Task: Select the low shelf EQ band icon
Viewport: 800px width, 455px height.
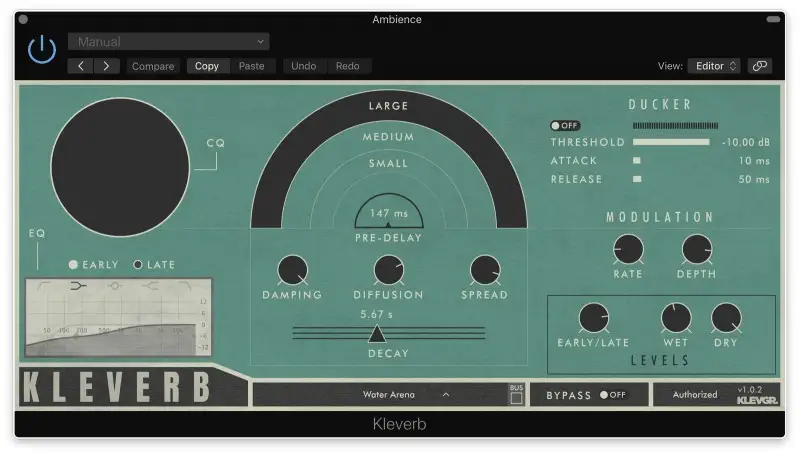Action: click(x=77, y=286)
